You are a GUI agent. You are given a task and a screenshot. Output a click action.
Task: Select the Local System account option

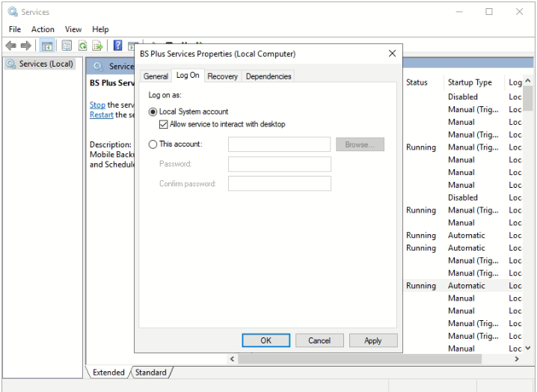[153, 111]
